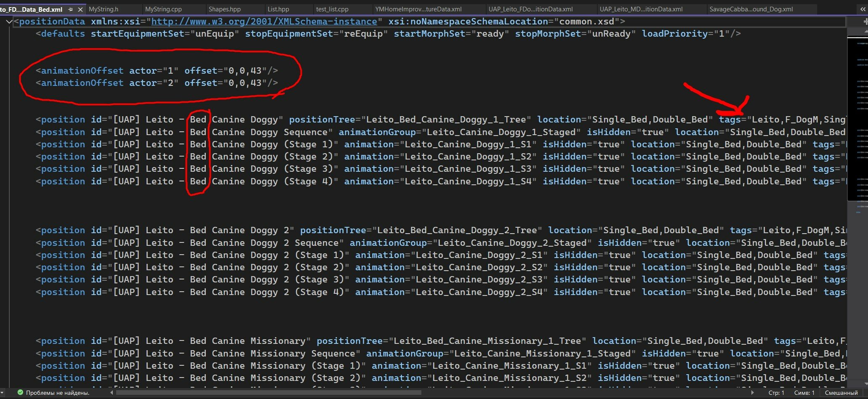Click the 'Смешанный' line-ending indicator
868x399 pixels.
[x=841, y=393]
